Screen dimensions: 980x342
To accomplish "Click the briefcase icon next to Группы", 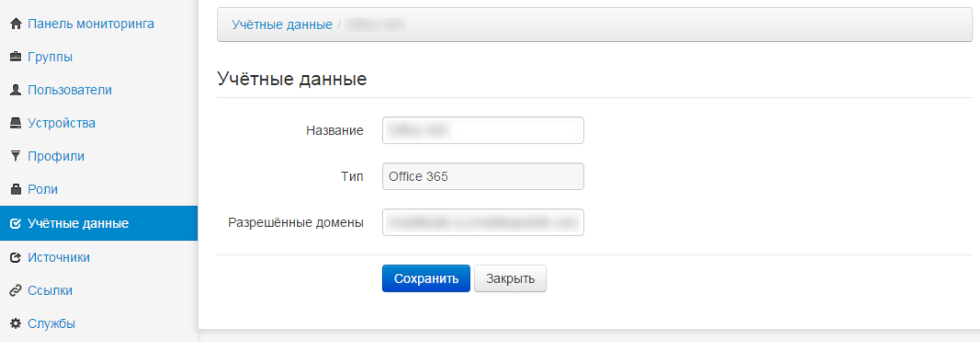I will [16, 56].
